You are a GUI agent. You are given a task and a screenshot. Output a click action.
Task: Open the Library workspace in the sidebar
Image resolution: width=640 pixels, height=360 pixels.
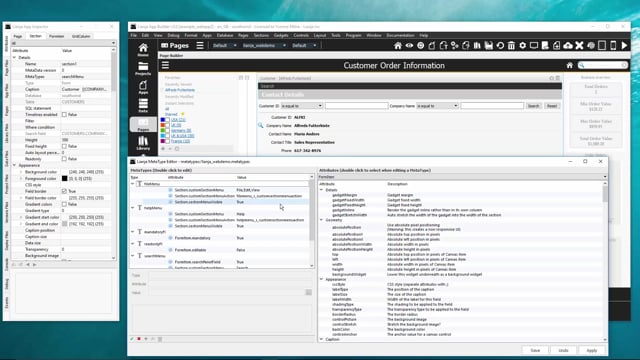[x=143, y=143]
